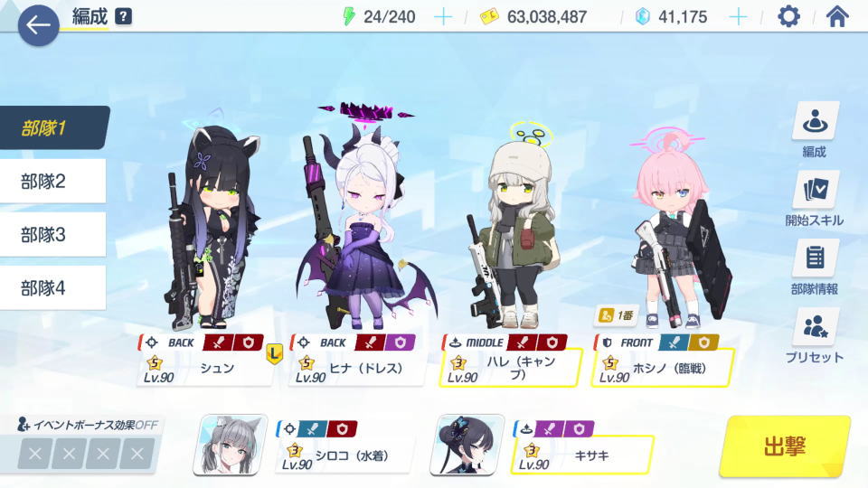Viewport: 868px width, 488px height.
Task: Open 部隊情報 list icon
Action: coord(815,258)
